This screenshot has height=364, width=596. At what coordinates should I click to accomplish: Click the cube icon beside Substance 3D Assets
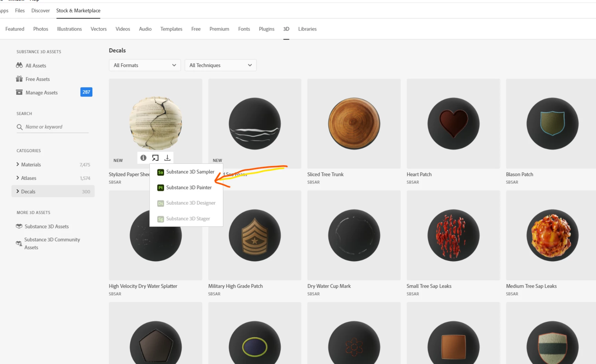tap(19, 226)
